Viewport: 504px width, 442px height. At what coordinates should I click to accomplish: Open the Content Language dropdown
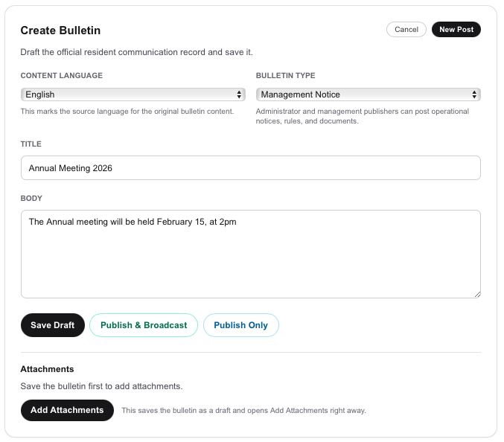pos(133,95)
